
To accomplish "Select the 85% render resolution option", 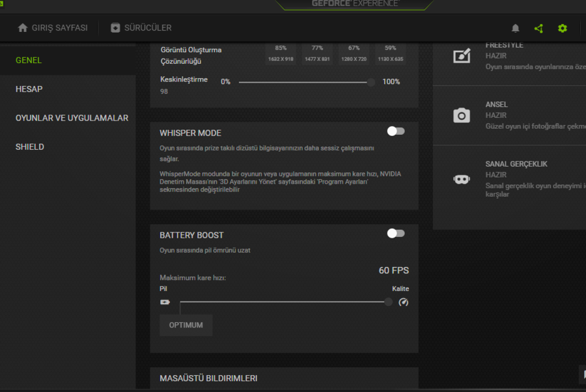I will [x=281, y=53].
